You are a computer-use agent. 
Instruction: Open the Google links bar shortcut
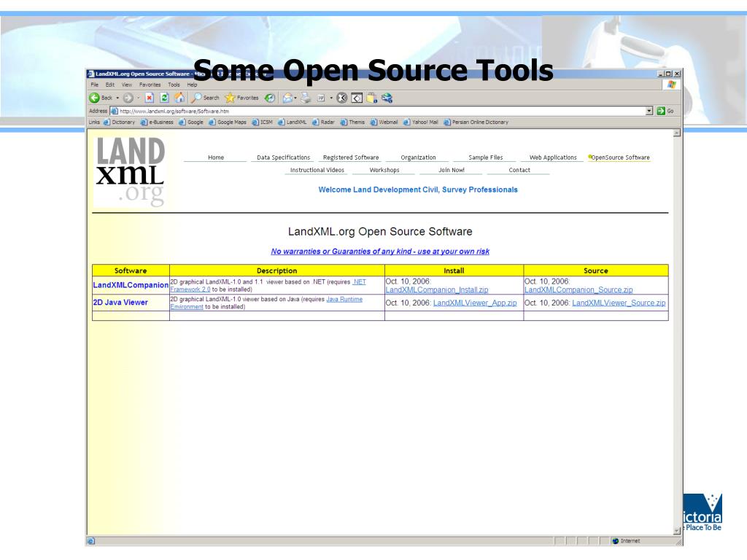[x=191, y=122]
